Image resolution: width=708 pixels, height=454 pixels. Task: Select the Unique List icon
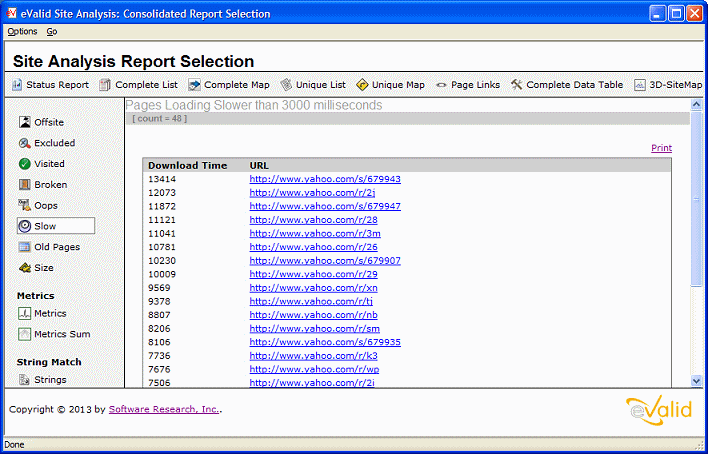coord(286,85)
